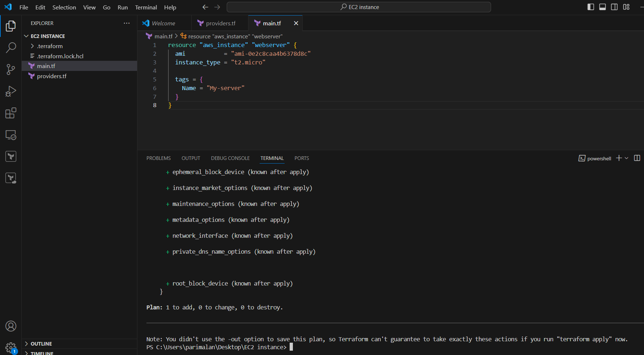Viewport: 644px width, 355px height.
Task: Click the "My-server" tag value
Action: (x=226, y=88)
